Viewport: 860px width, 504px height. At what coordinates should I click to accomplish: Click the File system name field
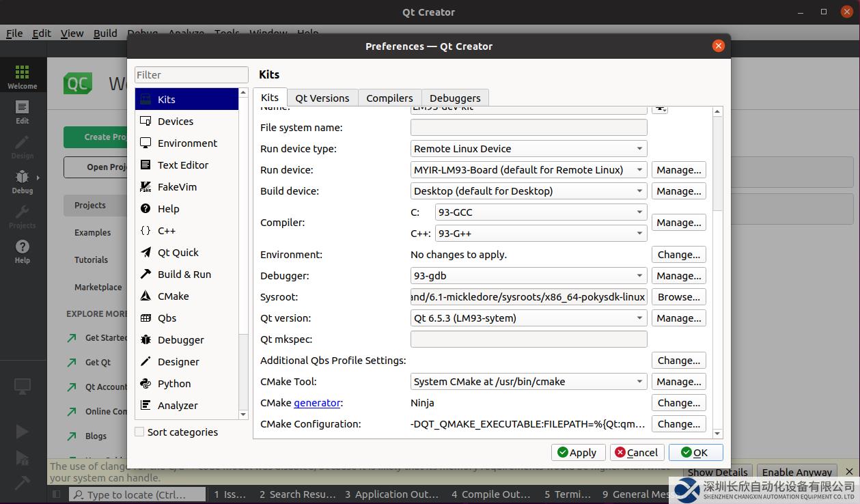click(x=529, y=128)
